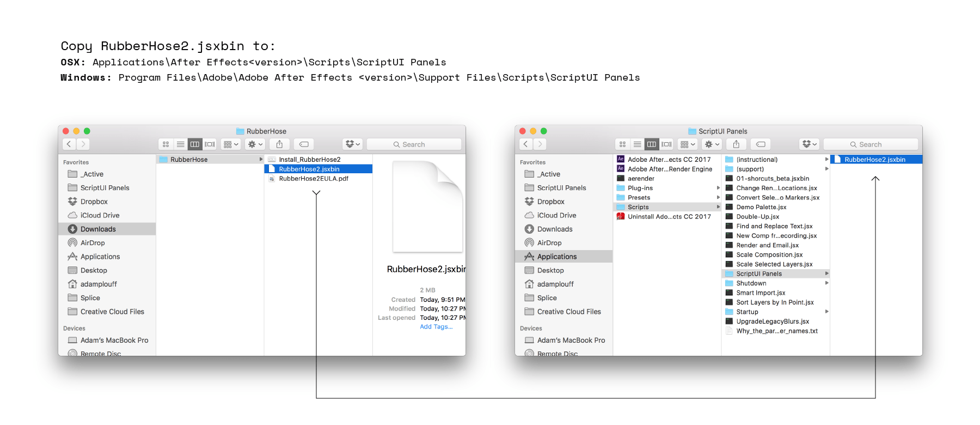This screenshot has height=425, width=980.
Task: Select RubberHose2EULA.pdf file
Action: coord(318,179)
